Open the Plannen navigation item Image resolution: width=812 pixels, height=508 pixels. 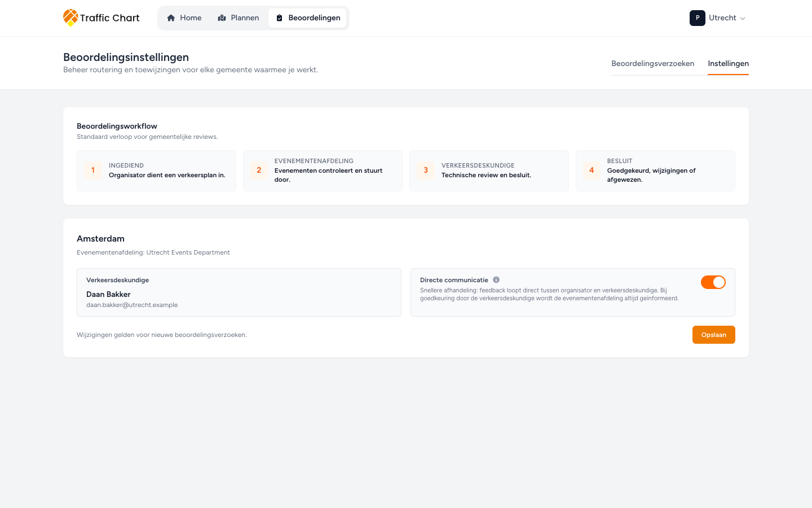[x=239, y=18]
